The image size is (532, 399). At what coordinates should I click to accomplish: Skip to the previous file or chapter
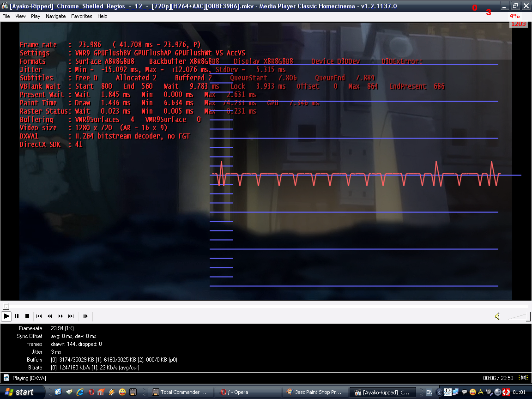tap(39, 316)
